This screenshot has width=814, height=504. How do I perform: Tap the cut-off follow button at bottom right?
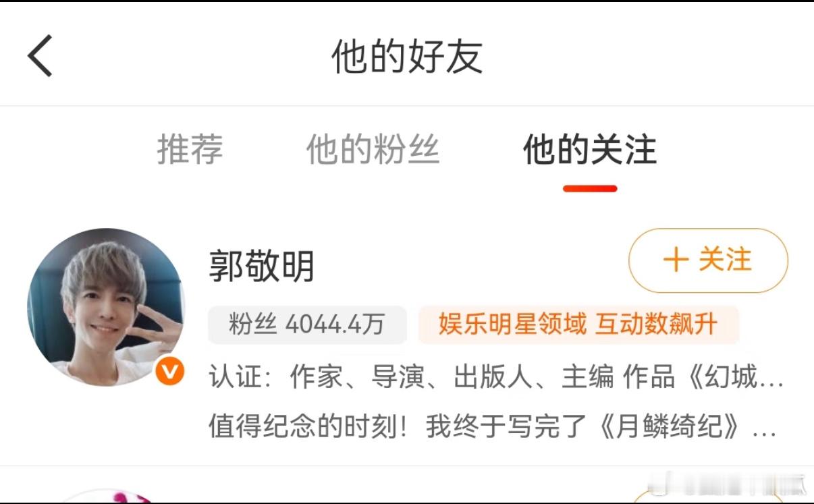pyautogui.click(x=709, y=498)
